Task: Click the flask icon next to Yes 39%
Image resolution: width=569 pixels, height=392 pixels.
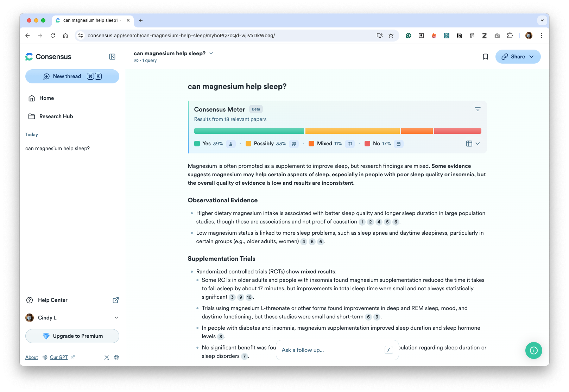Action: pyautogui.click(x=231, y=144)
